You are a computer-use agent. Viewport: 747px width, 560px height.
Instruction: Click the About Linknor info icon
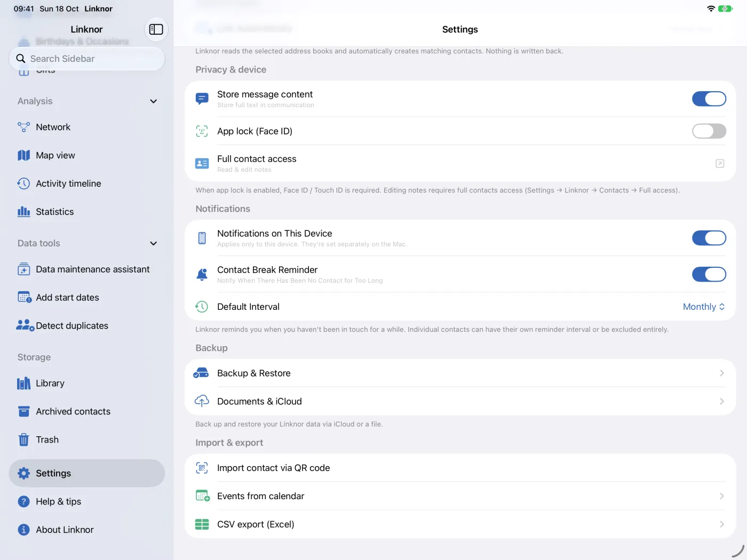23,530
